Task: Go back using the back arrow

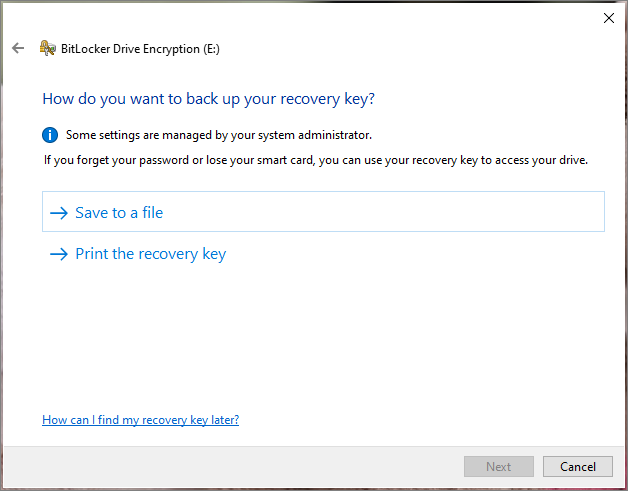Action: click(x=18, y=48)
